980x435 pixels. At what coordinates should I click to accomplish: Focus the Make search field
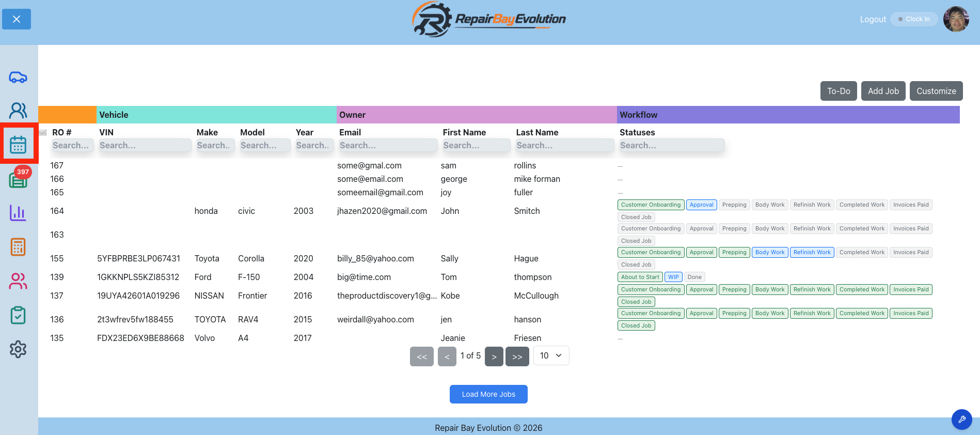pos(215,146)
